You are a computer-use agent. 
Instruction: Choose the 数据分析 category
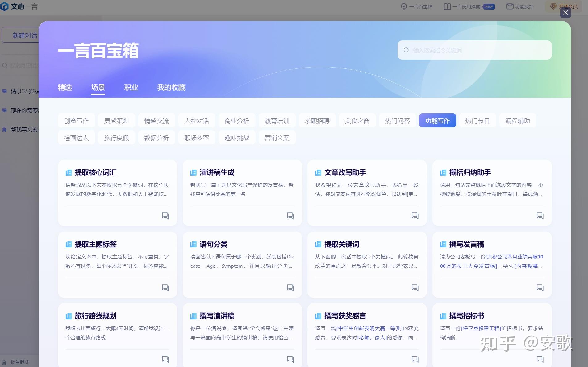point(156,138)
